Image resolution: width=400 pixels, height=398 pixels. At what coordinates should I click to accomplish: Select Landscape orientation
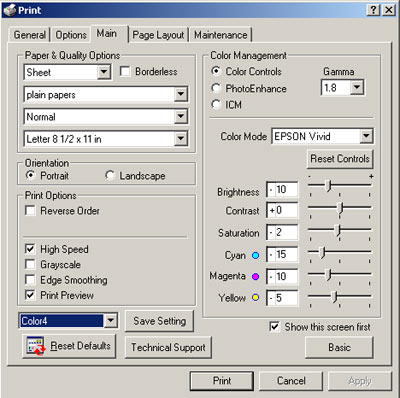point(110,175)
